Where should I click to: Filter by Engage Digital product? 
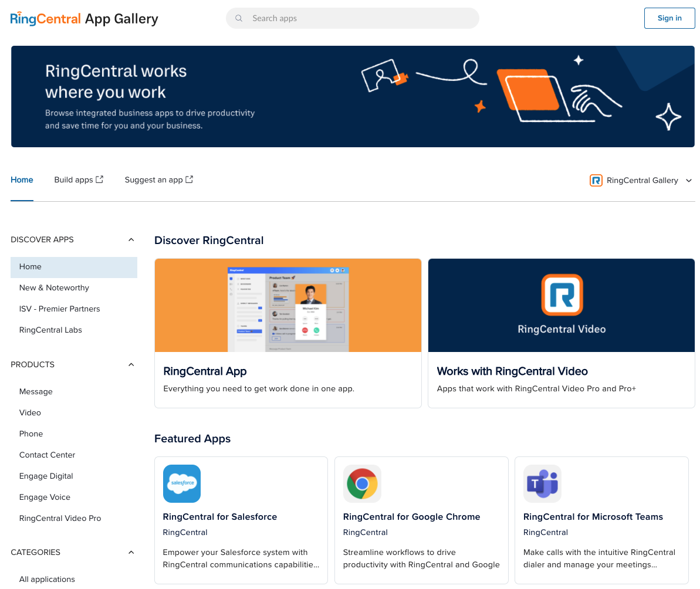[x=46, y=476]
